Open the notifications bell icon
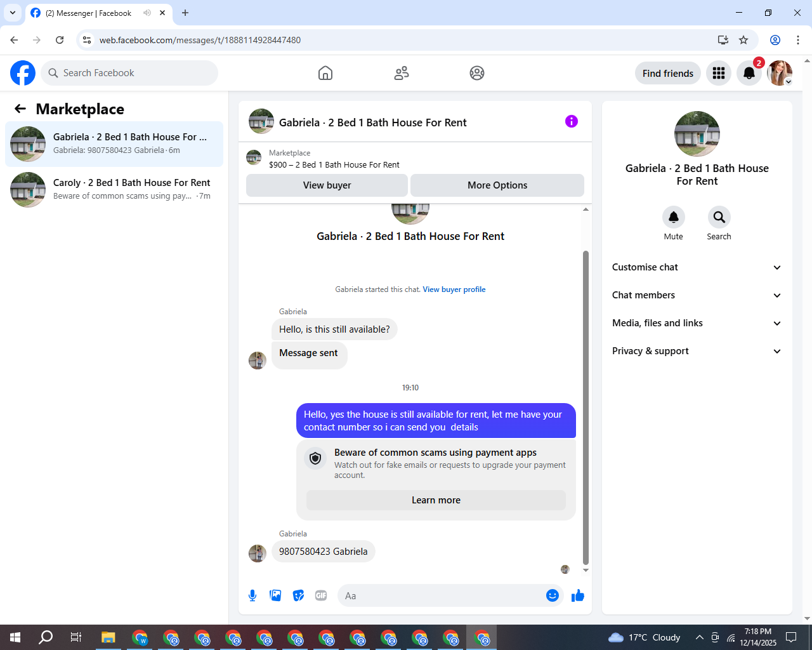812x650 pixels. [749, 73]
